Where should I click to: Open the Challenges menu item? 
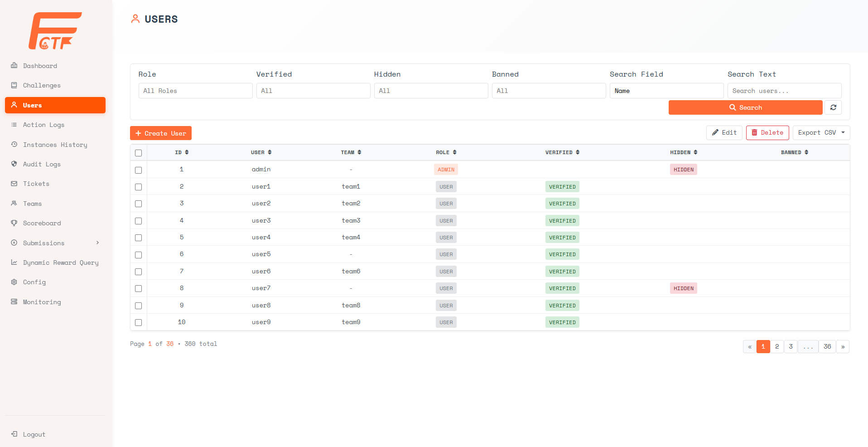click(55, 85)
